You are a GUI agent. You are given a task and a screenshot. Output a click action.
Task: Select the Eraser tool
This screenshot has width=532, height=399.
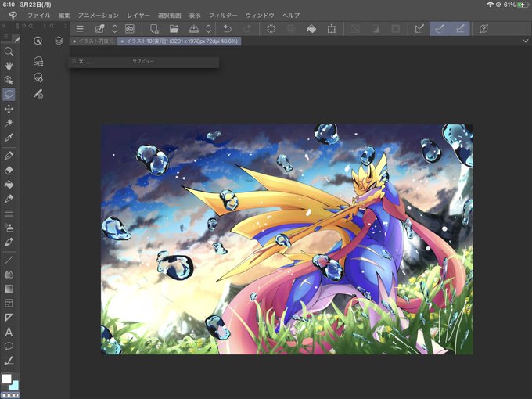pyautogui.click(x=9, y=170)
